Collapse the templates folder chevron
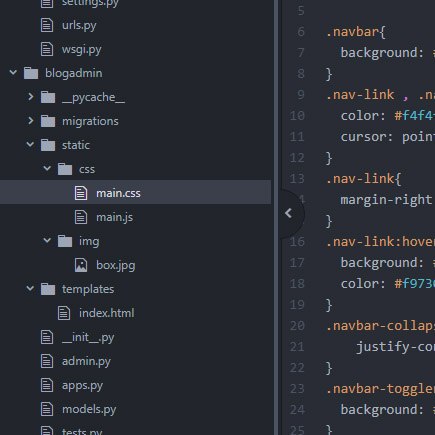This screenshot has width=435, height=435. click(30, 288)
